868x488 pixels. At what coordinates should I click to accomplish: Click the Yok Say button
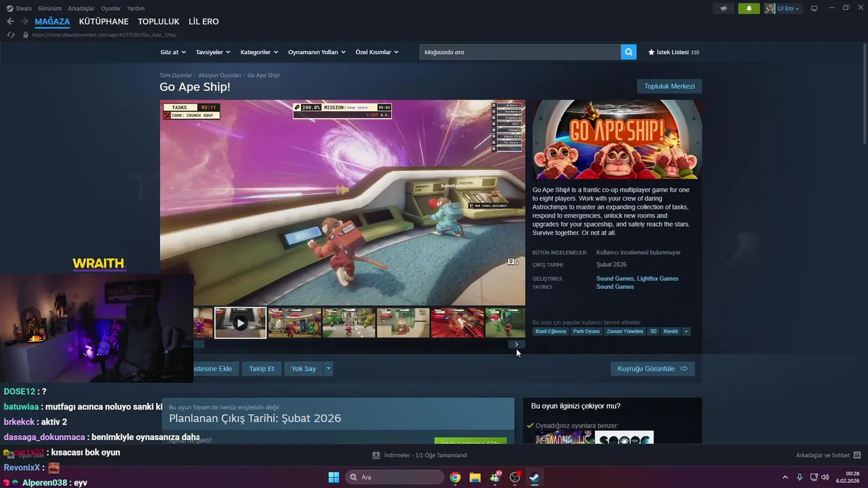[x=304, y=369]
